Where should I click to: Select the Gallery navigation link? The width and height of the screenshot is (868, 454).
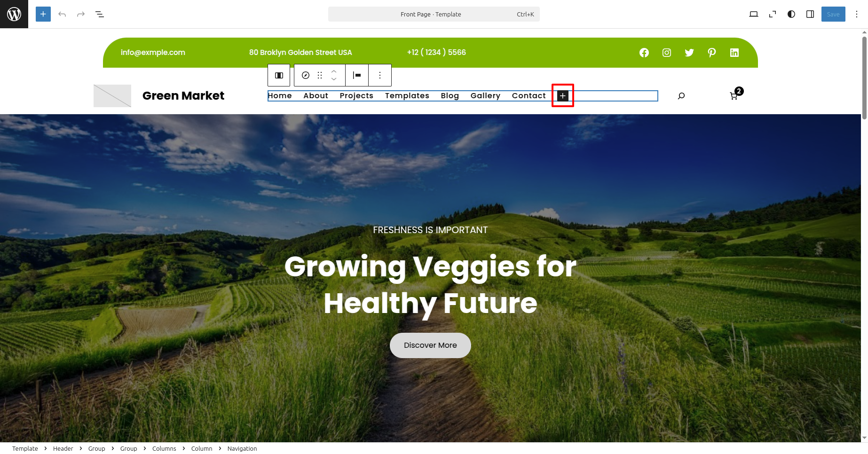[x=485, y=96]
